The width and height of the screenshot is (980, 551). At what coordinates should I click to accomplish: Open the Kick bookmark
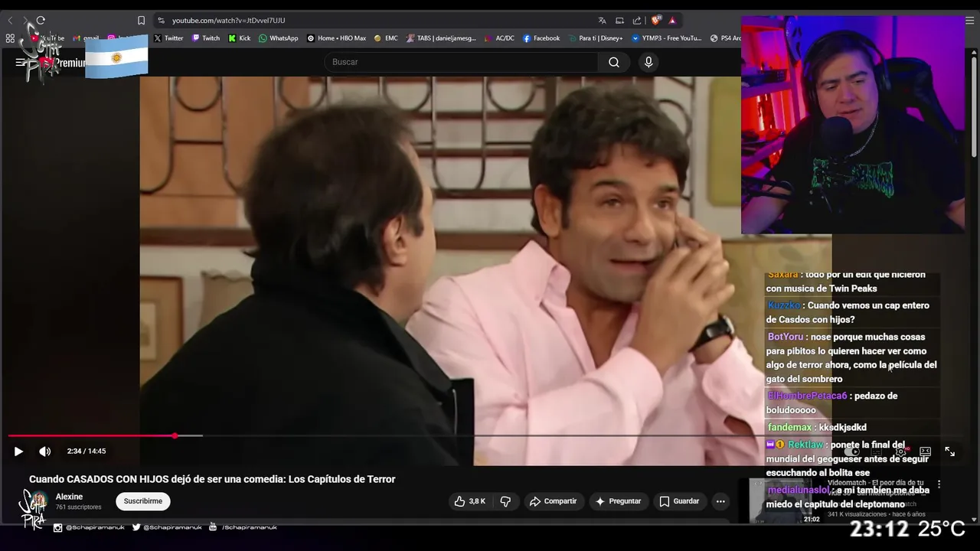(x=239, y=38)
